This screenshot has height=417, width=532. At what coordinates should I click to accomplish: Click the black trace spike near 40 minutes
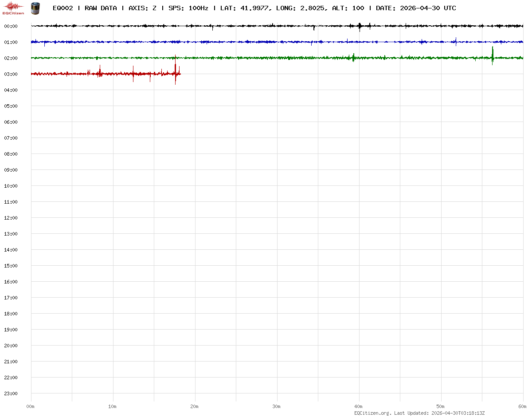coord(360,26)
